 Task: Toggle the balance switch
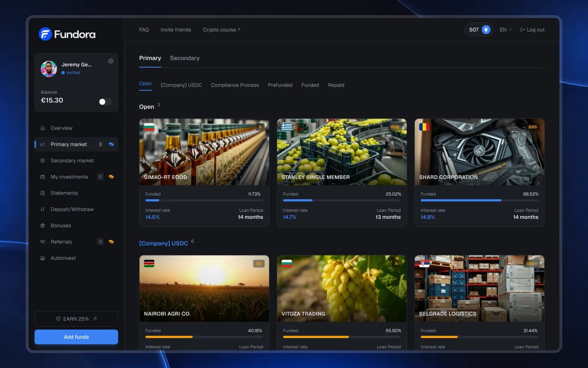point(105,101)
